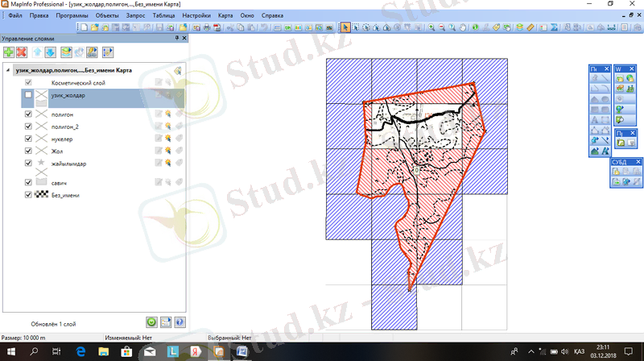The width and height of the screenshot is (644, 361).
Task: Select the arrow Select tool in toolbar
Action: [346, 27]
